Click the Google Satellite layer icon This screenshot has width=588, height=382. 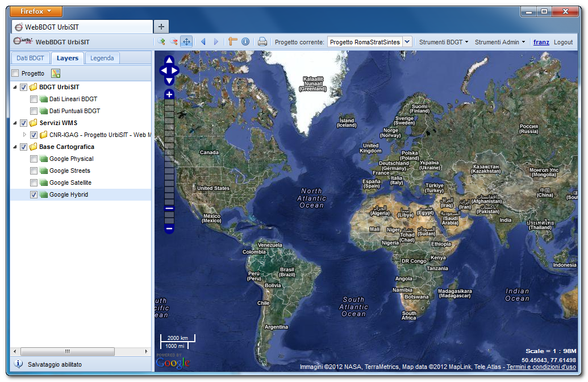[x=44, y=182]
